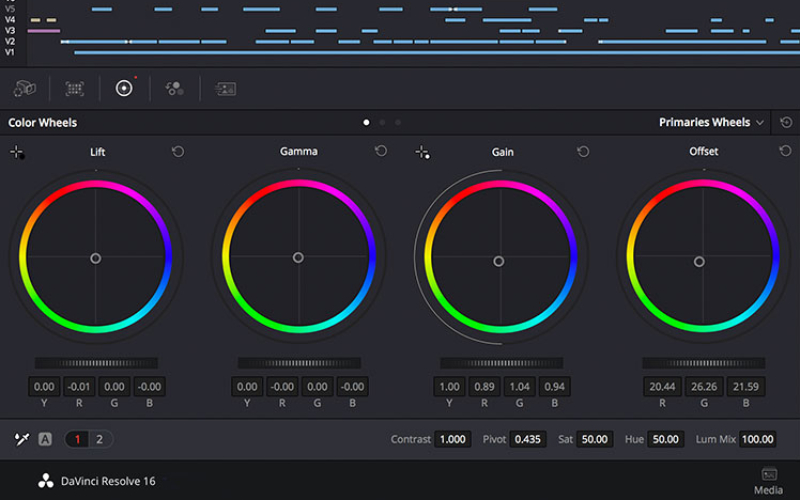Click the Gamma Y value field
This screenshot has width=800, height=500.
pos(247,387)
